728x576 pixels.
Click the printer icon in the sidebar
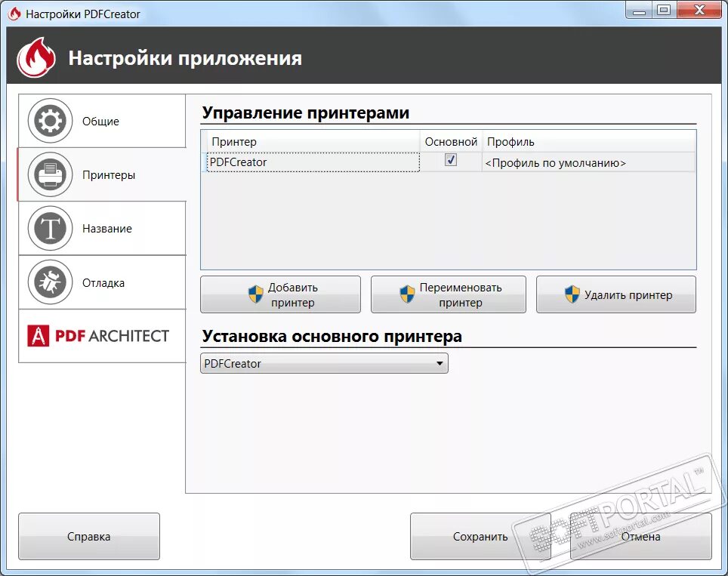point(50,174)
